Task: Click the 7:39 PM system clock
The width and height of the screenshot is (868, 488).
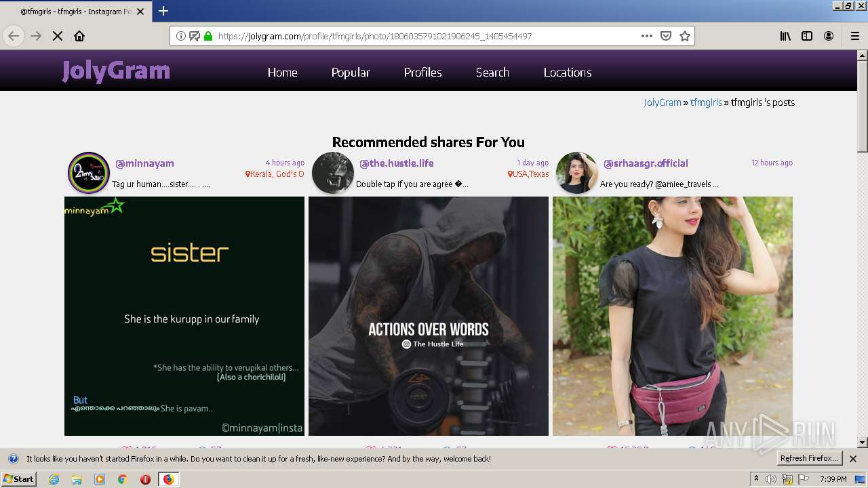Action: 833,479
